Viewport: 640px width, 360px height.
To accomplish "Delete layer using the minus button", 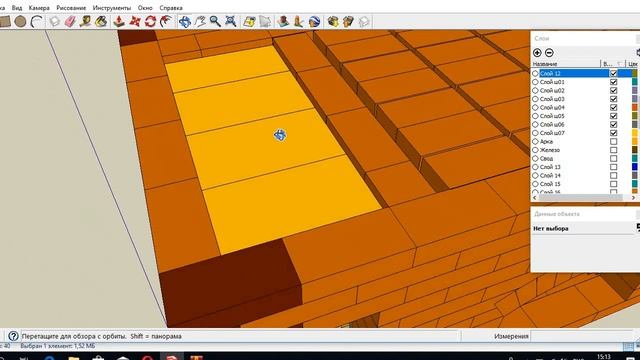I will point(549,53).
